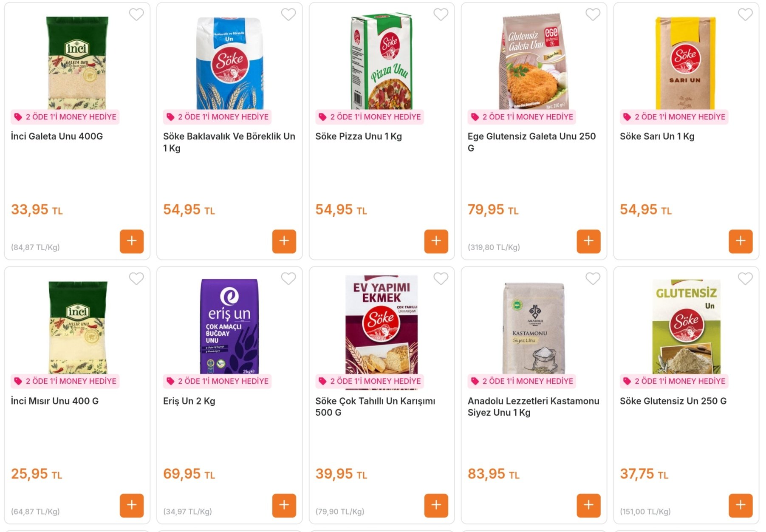766x532 pixels.
Task: Click promo tag on Söke Sarı Un
Action: click(674, 117)
